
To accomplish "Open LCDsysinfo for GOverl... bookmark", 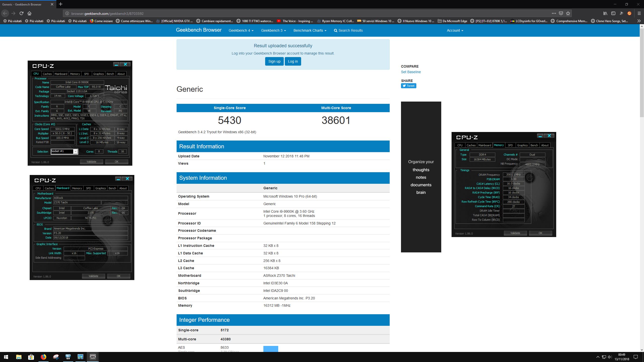I will pyautogui.click(x=529, y=21).
